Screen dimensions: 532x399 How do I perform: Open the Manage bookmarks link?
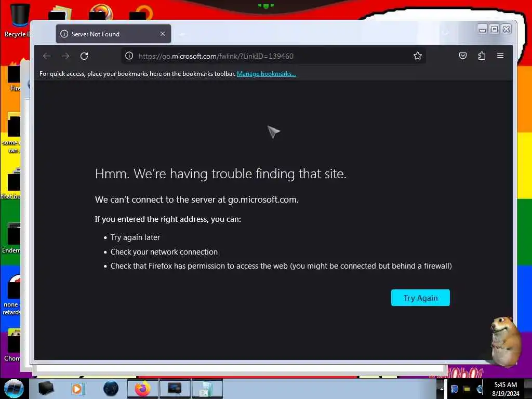(267, 74)
